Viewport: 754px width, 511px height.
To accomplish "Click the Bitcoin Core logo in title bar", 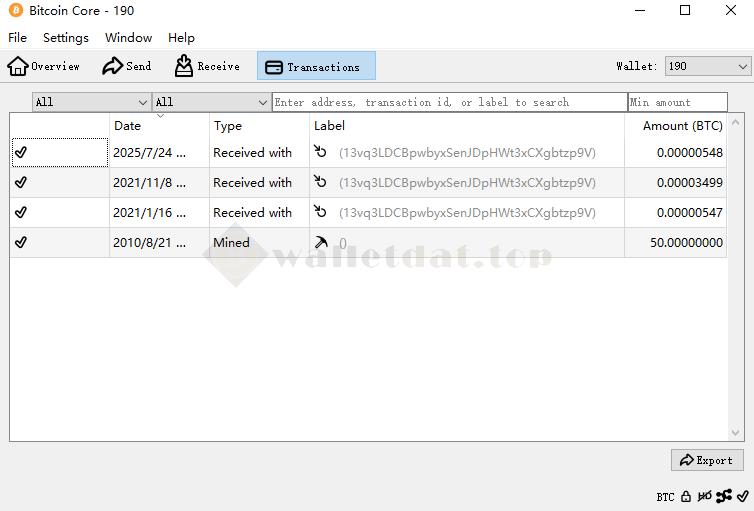I will (15, 11).
